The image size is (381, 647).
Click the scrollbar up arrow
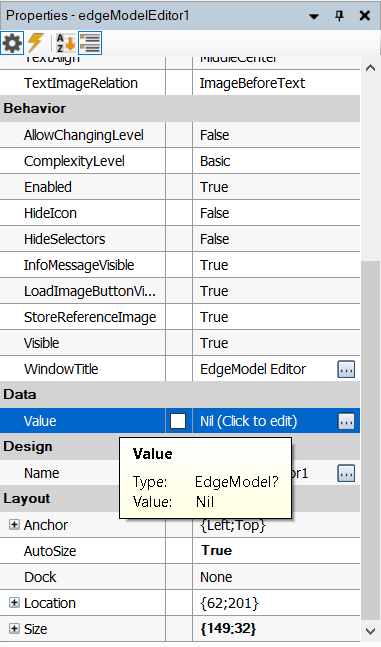(370, 68)
